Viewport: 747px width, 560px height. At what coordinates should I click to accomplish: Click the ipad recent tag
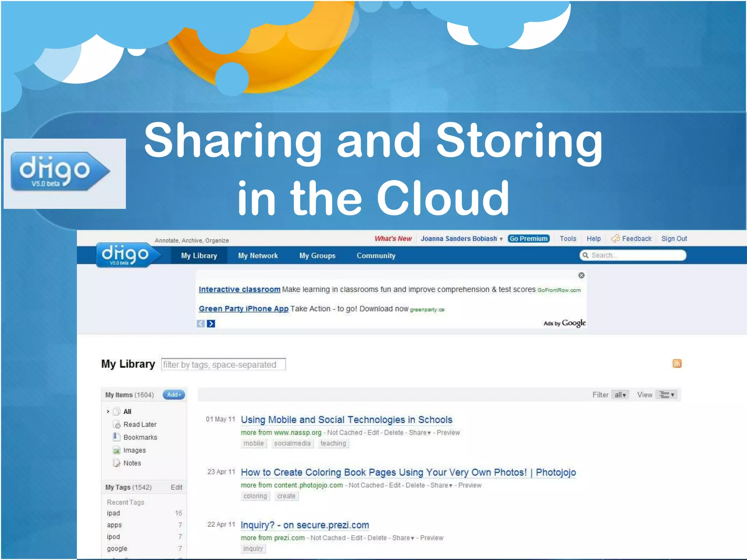click(113, 513)
